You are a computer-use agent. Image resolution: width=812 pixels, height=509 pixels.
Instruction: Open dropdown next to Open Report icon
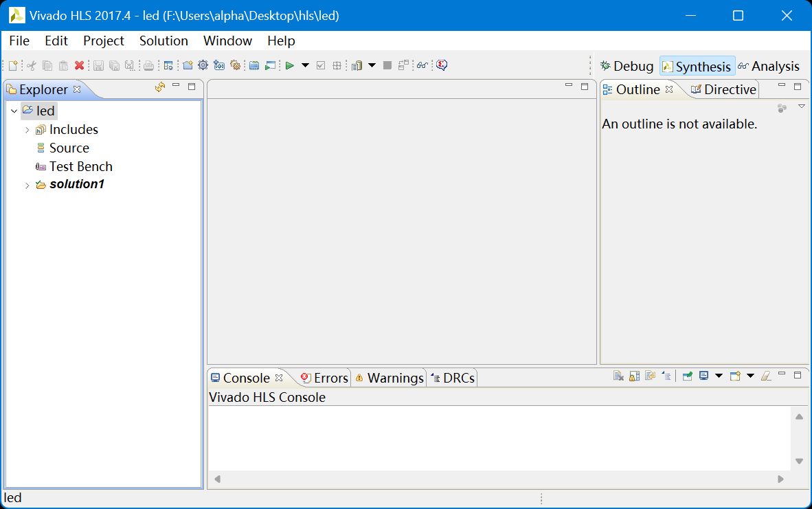372,65
